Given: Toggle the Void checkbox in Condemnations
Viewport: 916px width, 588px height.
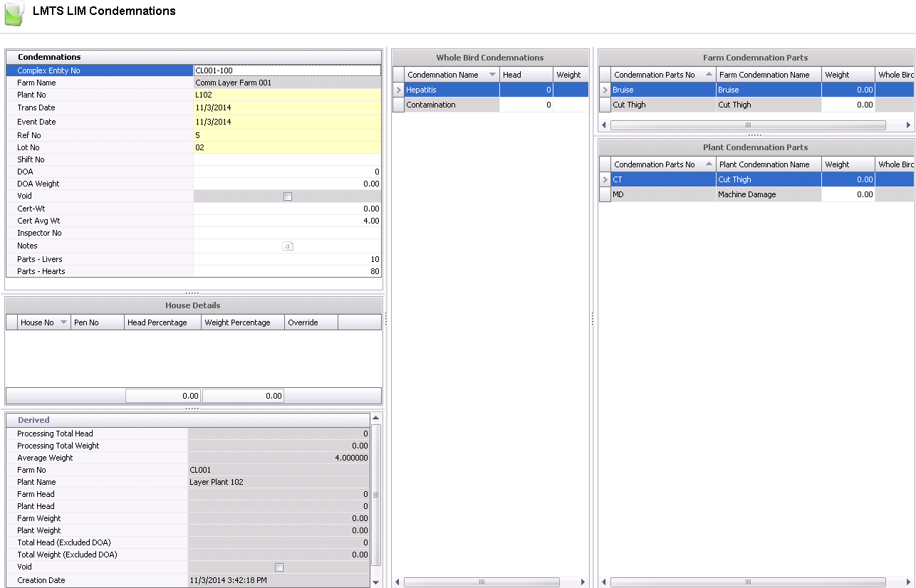Looking at the screenshot, I should [288, 196].
